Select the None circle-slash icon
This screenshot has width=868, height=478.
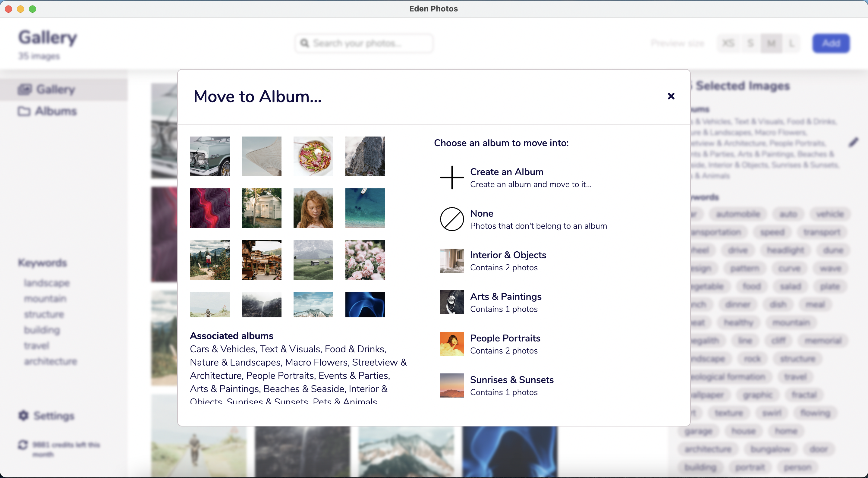[452, 219]
